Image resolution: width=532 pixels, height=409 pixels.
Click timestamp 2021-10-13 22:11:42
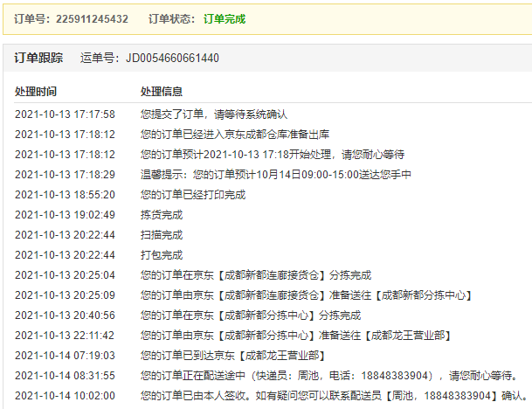pos(65,336)
